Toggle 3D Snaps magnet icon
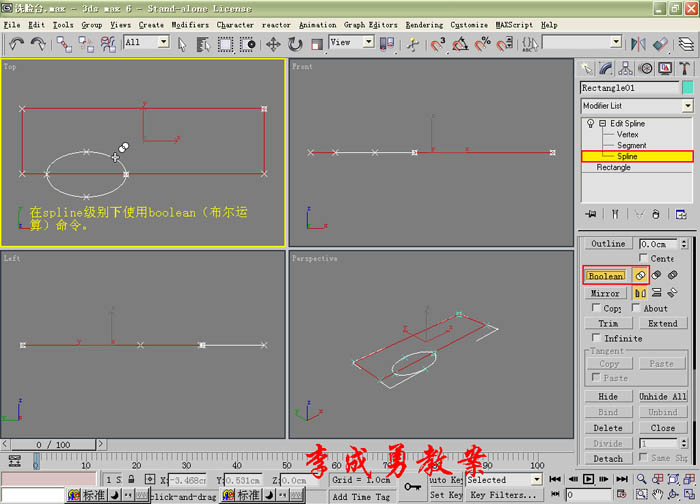The height and width of the screenshot is (504, 700). tap(438, 44)
